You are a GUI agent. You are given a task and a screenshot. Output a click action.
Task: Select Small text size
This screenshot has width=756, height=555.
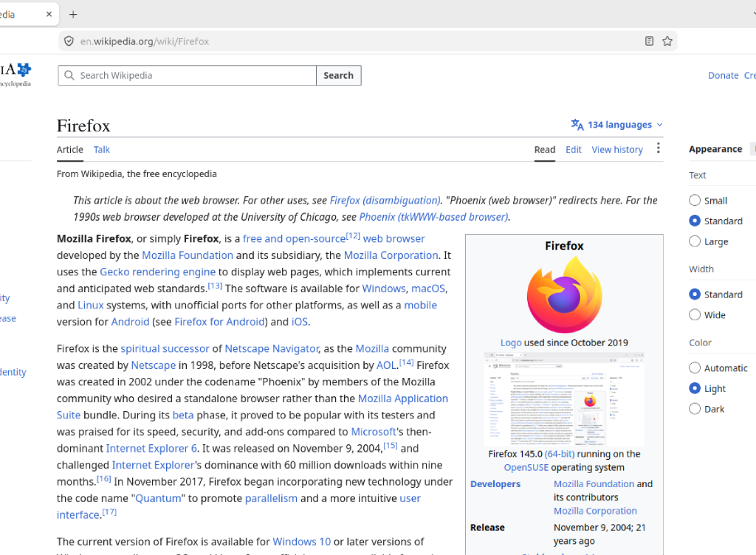694,201
